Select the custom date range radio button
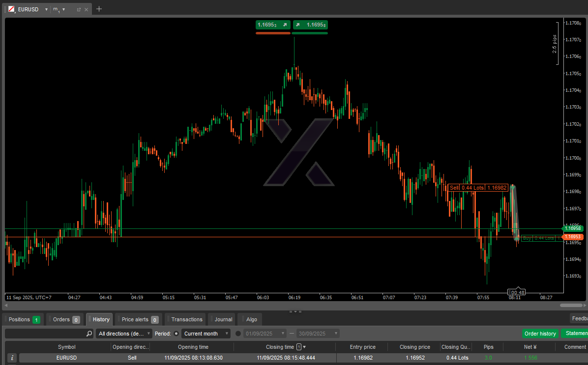Viewport: 588px width, 365px height. pos(238,334)
